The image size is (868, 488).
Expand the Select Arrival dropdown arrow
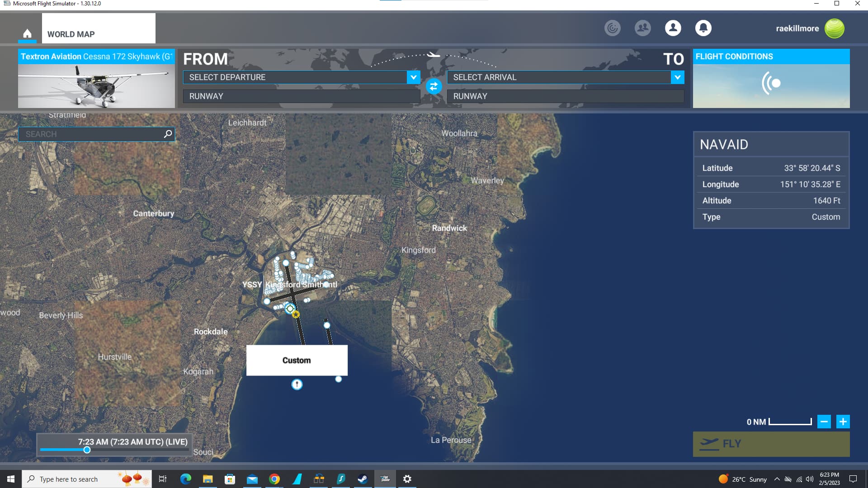click(677, 77)
